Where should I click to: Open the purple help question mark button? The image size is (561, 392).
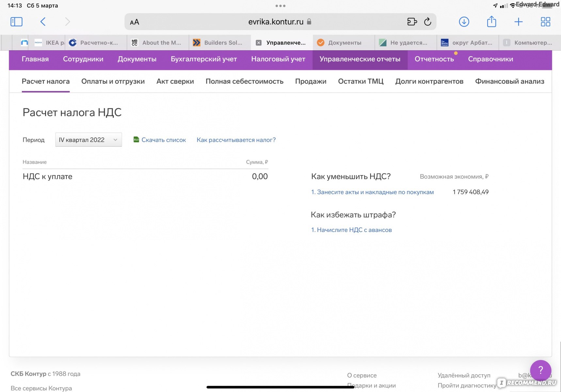click(x=540, y=370)
